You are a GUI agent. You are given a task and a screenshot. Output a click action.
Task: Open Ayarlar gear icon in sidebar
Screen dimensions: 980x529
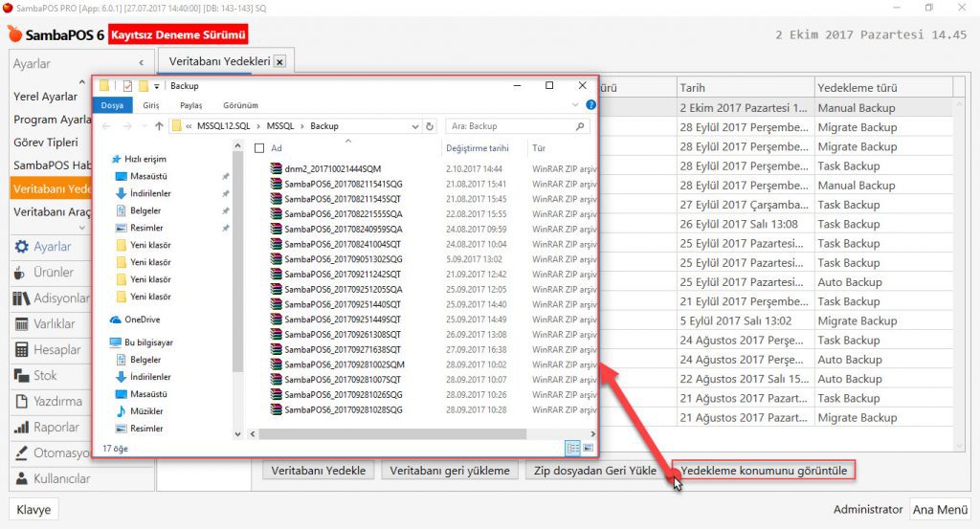pyautogui.click(x=21, y=247)
